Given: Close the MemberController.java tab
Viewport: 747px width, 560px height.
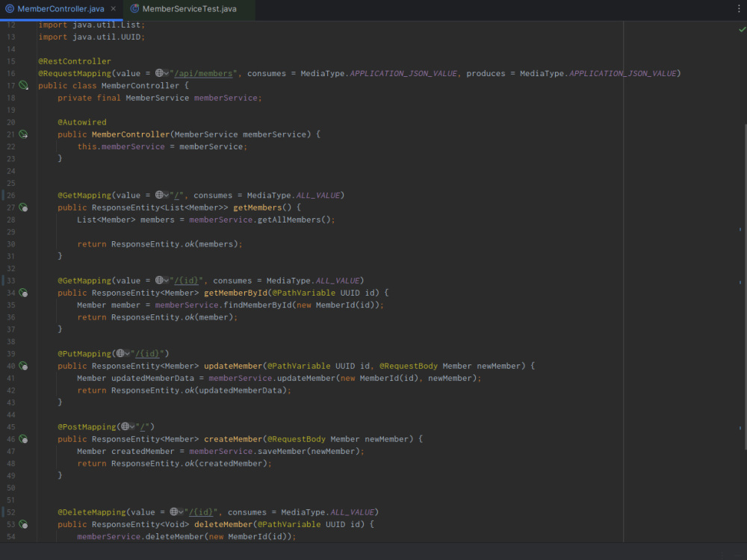Looking at the screenshot, I should pos(114,8).
